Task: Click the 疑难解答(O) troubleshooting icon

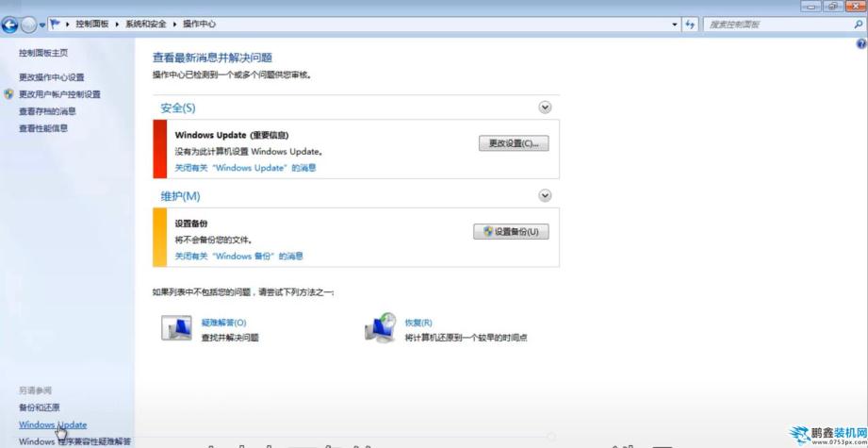Action: click(176, 328)
